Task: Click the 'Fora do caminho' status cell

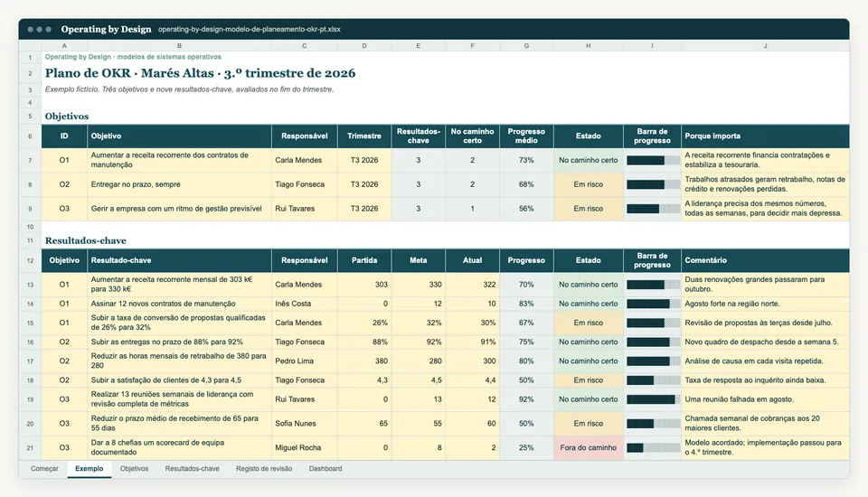Action: [588, 447]
